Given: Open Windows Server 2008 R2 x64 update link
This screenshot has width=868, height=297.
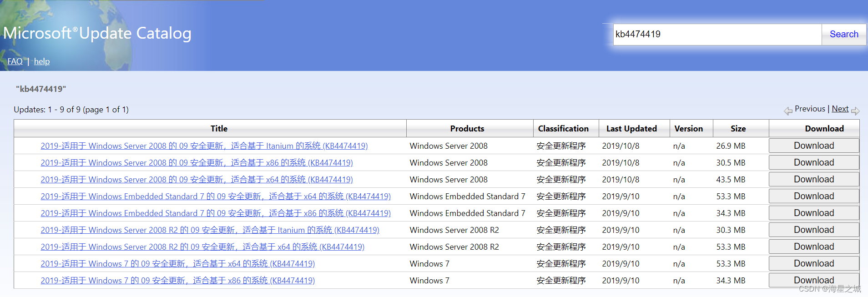Looking at the screenshot, I should 202,247.
